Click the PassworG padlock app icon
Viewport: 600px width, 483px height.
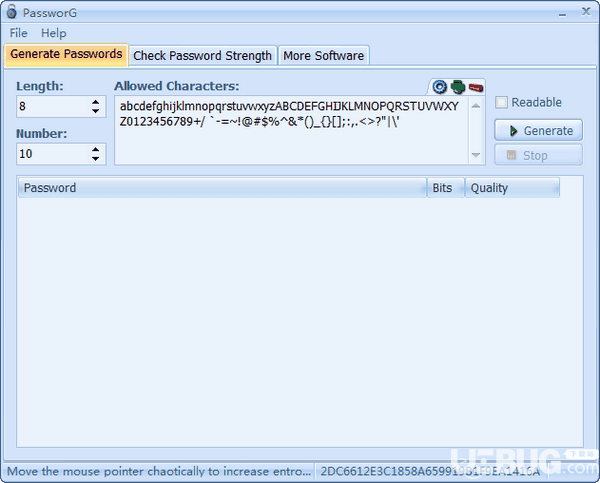pos(12,12)
